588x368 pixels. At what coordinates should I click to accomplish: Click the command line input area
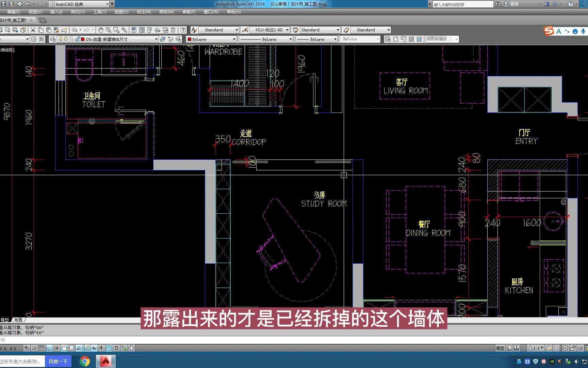[294, 340]
